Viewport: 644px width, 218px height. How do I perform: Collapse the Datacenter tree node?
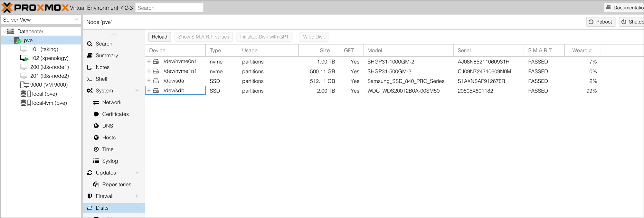pyautogui.click(x=4, y=31)
